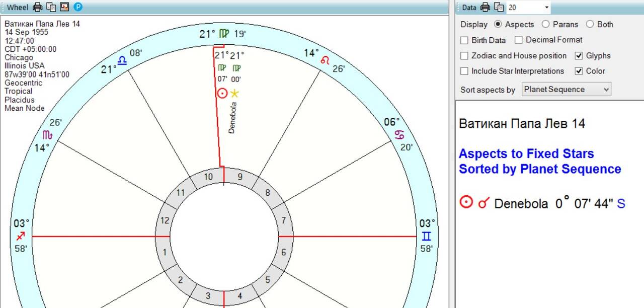Print the wheel chart using Wheel toolbar printer
Screen dimensions: 644x308
pyautogui.click(x=38, y=7)
